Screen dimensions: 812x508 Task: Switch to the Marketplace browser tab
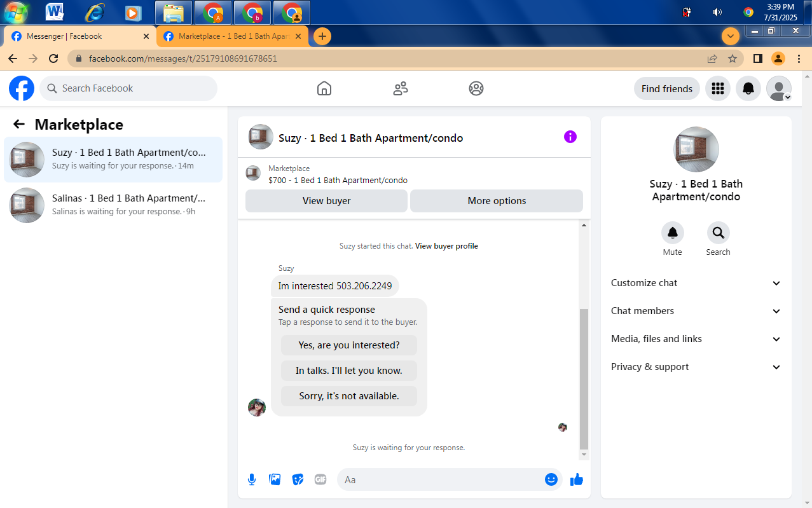tap(233, 36)
